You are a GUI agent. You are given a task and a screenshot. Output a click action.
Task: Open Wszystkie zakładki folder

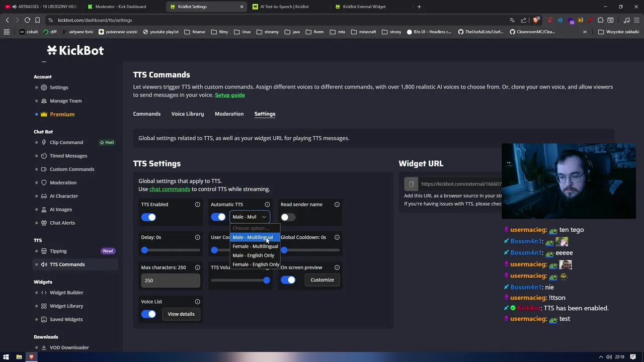pos(618,32)
